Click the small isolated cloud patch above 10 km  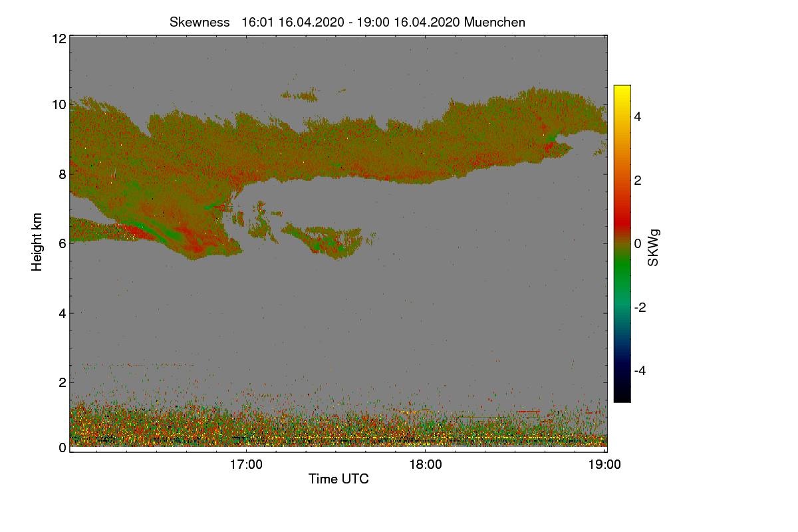pos(299,94)
